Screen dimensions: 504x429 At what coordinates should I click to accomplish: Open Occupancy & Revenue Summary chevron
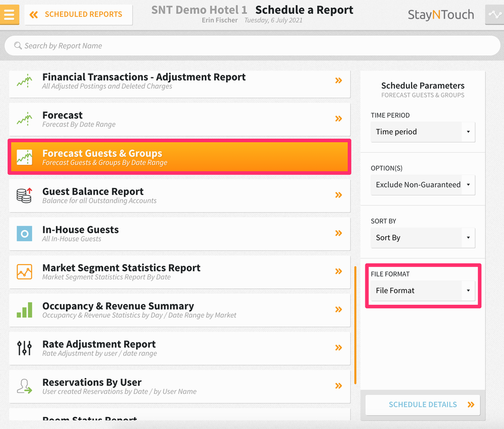pyautogui.click(x=339, y=310)
